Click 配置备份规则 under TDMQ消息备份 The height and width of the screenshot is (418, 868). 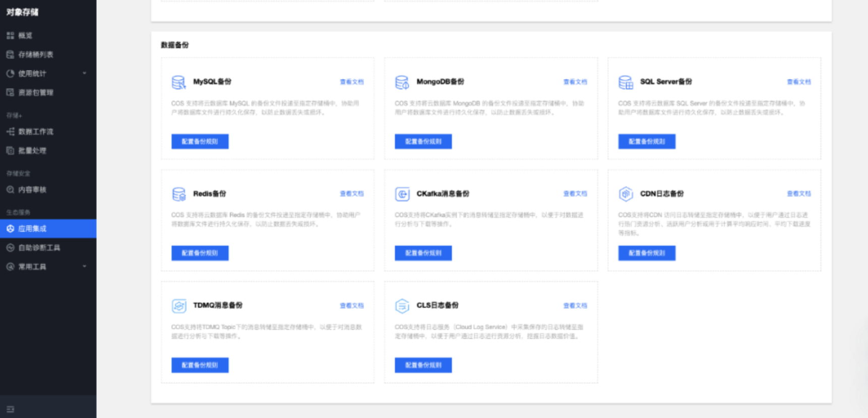coord(200,365)
